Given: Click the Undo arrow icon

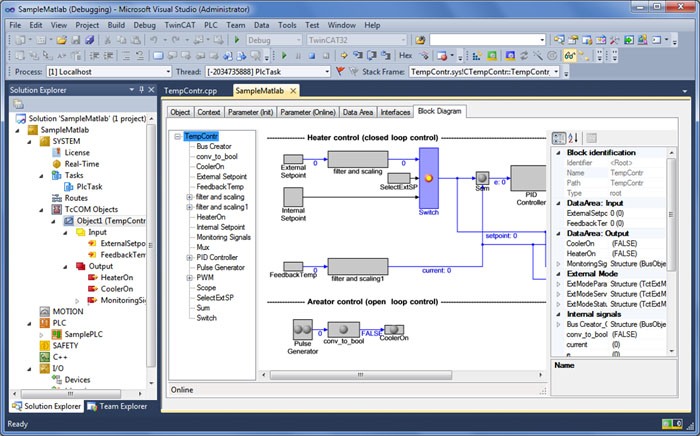Looking at the screenshot, I should click(x=154, y=40).
